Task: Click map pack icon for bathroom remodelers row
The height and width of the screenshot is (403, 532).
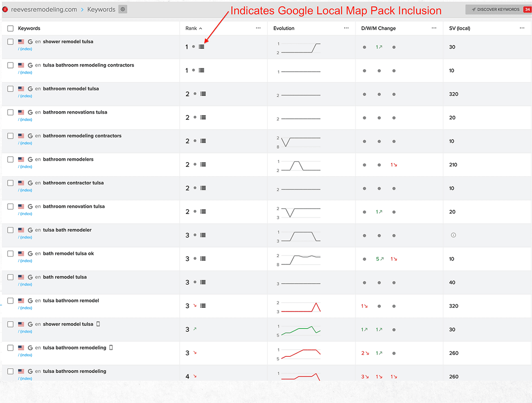Action: click(x=203, y=165)
